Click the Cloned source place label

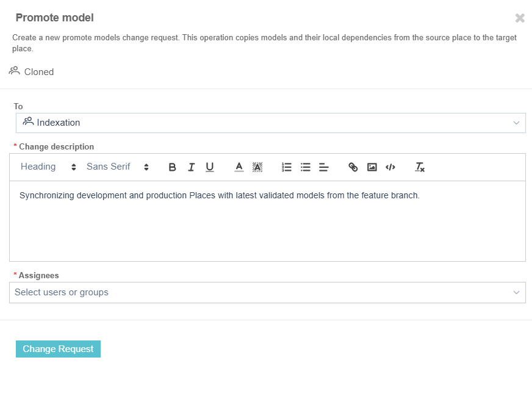(38, 72)
